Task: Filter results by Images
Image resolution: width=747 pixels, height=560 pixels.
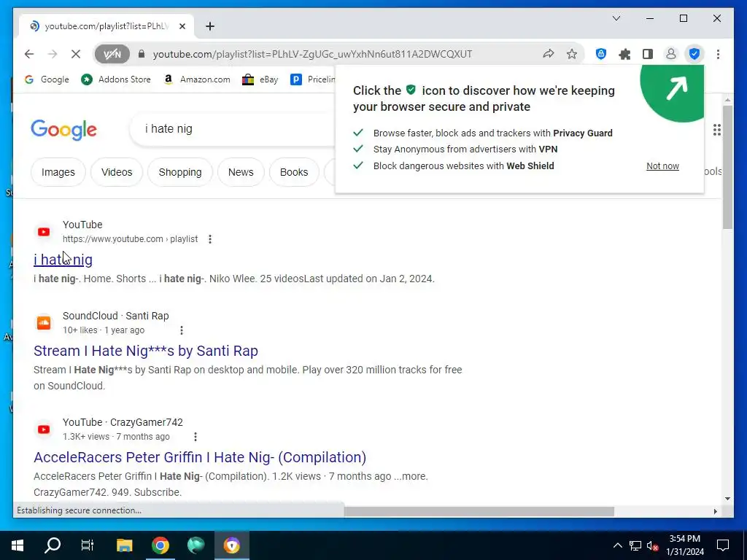Action: pyautogui.click(x=58, y=172)
